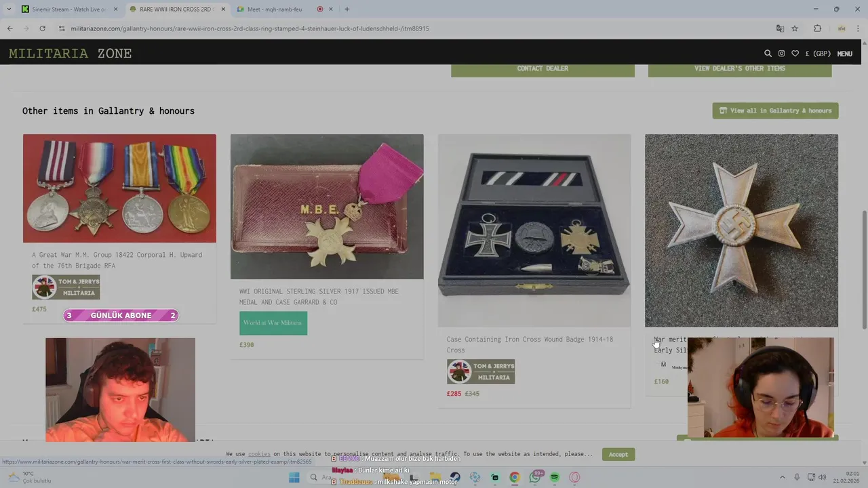868x488 pixels.
Task: Click the Contact Dealer button
Action: point(542,68)
